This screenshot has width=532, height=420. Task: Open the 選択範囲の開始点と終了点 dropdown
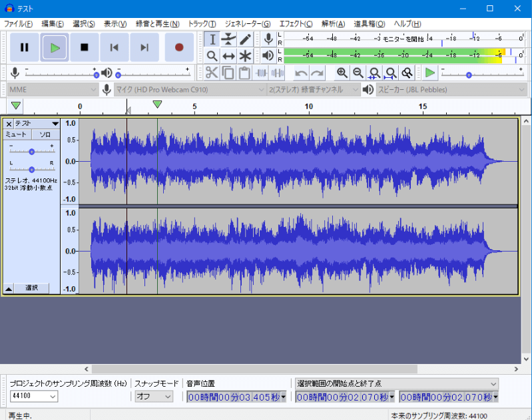coord(397,383)
